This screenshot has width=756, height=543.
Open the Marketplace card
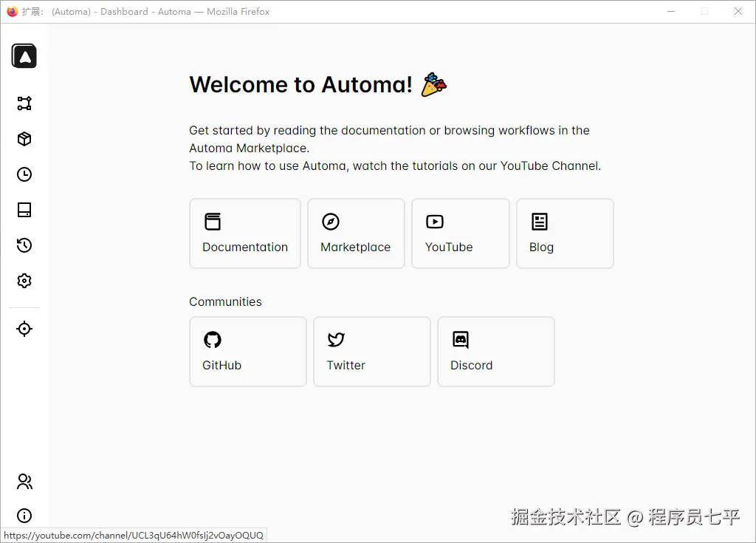(x=357, y=233)
